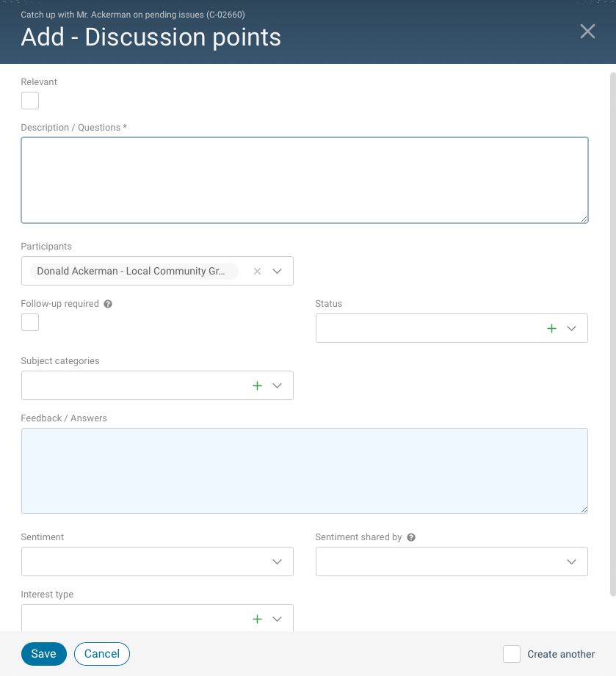Open the Sentiment dropdown

click(278, 561)
